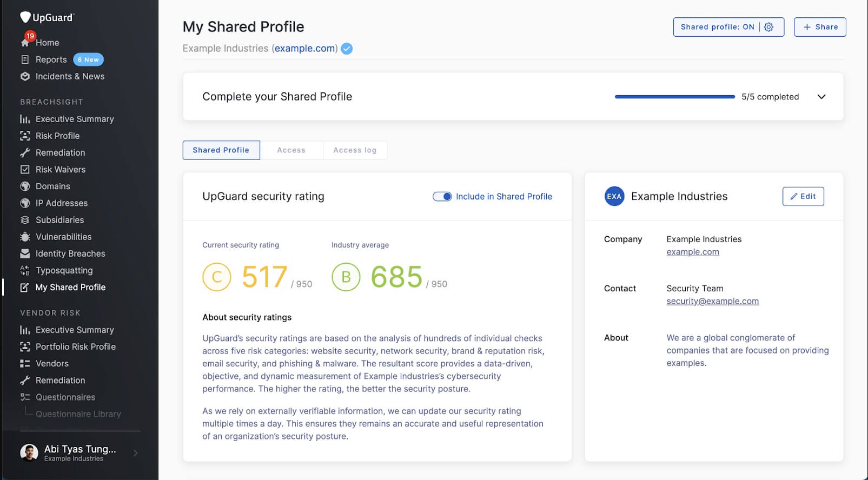The image size is (868, 480).
Task: Click Vendor Risk Executive Summary chart icon
Action: click(x=25, y=330)
